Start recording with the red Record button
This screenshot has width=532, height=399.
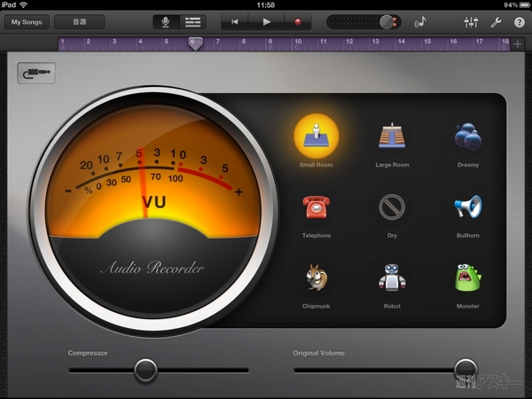point(298,22)
